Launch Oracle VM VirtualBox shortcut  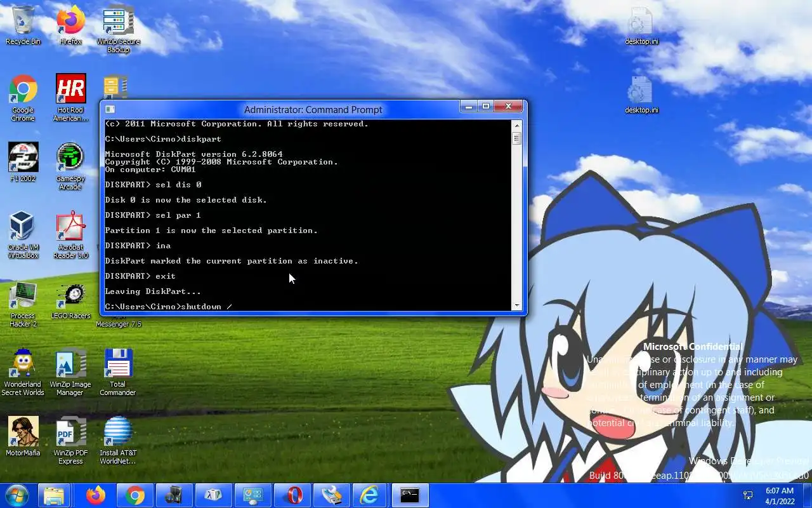[23, 235]
